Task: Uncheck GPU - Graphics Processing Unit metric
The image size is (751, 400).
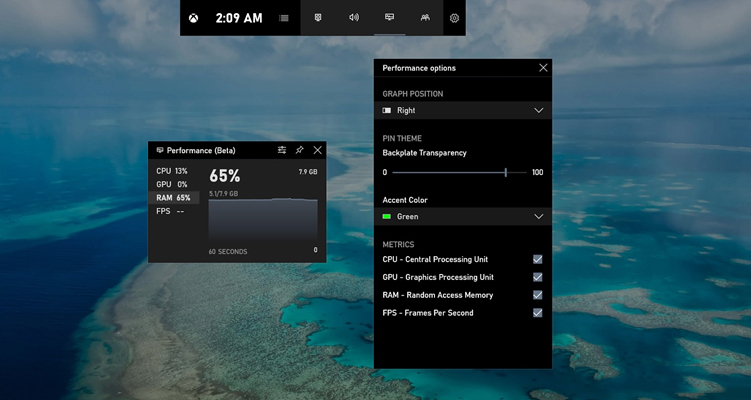Action: [x=537, y=277]
